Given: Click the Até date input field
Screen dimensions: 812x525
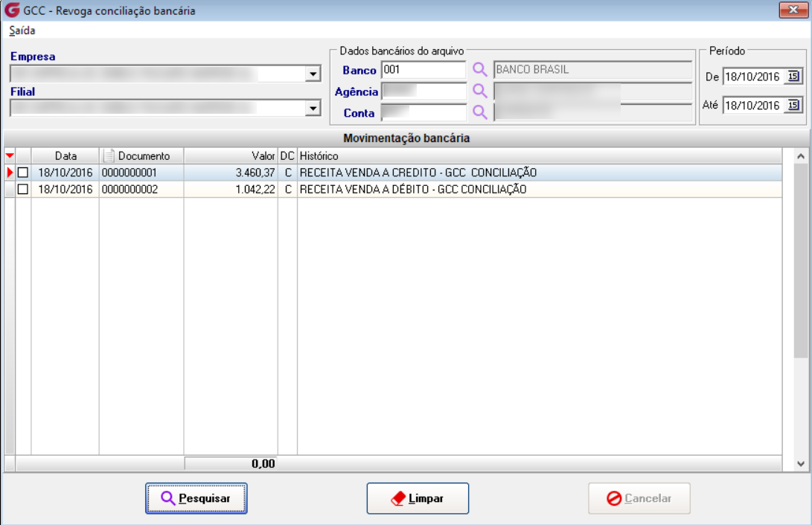Looking at the screenshot, I should tap(755, 106).
